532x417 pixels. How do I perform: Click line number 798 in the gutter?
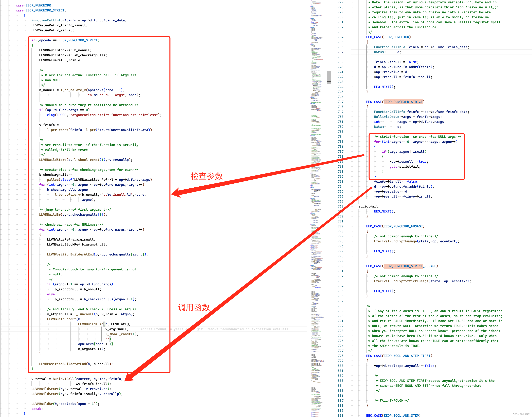(x=340, y=356)
